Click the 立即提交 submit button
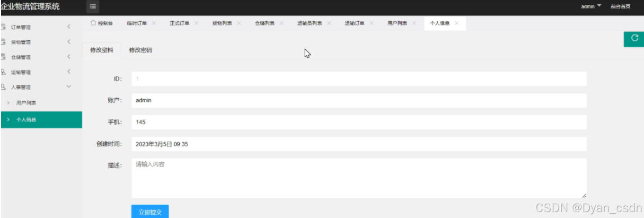Viewport: 644px width, 218px height. (x=150, y=212)
